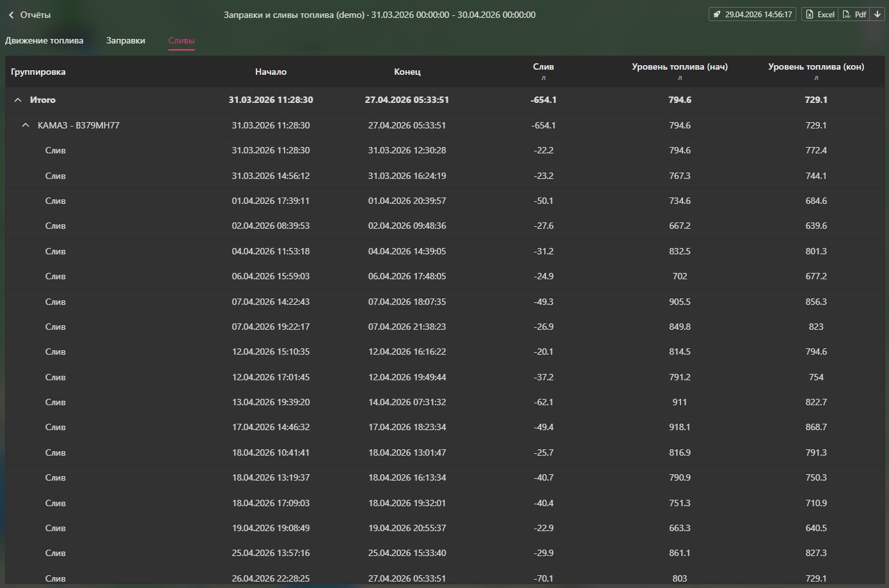Click the back arrow next to Отчёты
889x588 pixels.
[x=12, y=15]
